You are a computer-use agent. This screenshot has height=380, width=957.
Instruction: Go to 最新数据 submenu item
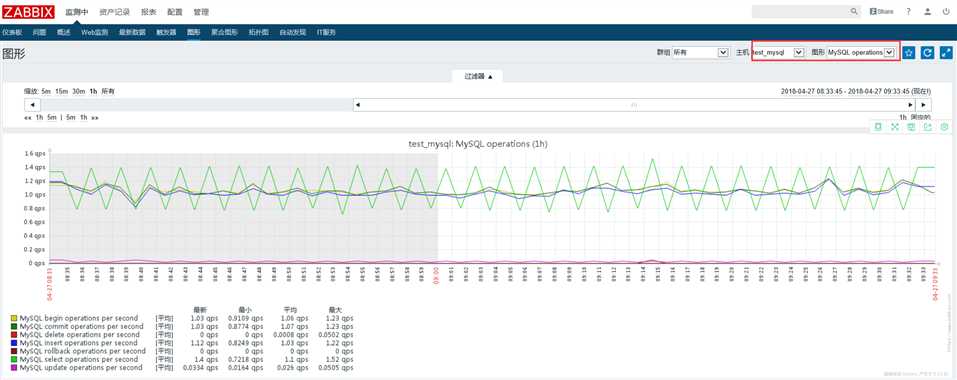tap(132, 32)
